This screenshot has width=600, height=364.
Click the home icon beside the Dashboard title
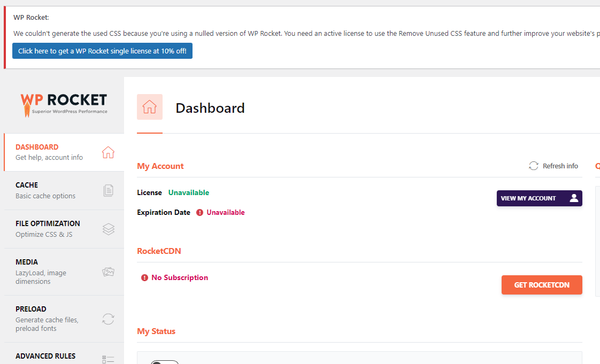[x=150, y=107]
